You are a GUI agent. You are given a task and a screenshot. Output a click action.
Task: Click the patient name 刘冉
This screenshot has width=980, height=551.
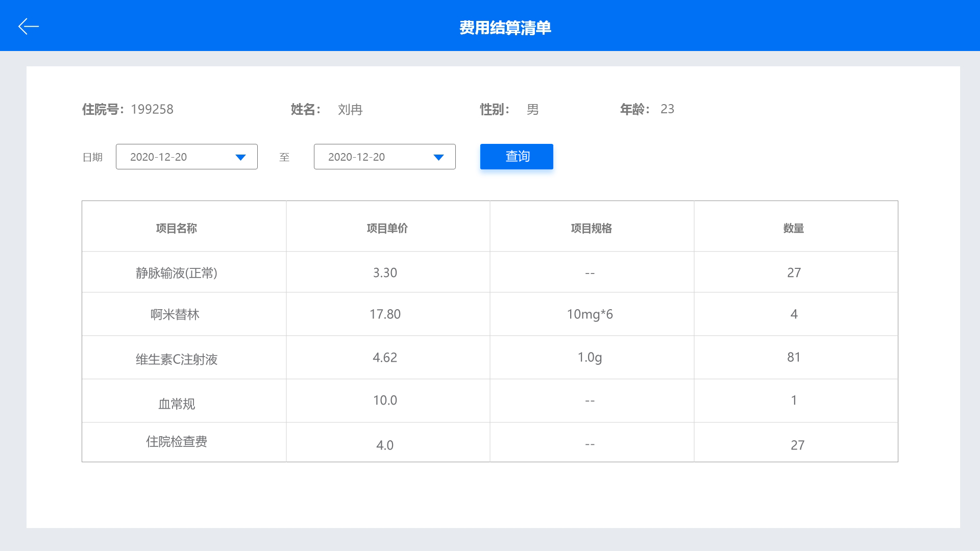pyautogui.click(x=350, y=110)
